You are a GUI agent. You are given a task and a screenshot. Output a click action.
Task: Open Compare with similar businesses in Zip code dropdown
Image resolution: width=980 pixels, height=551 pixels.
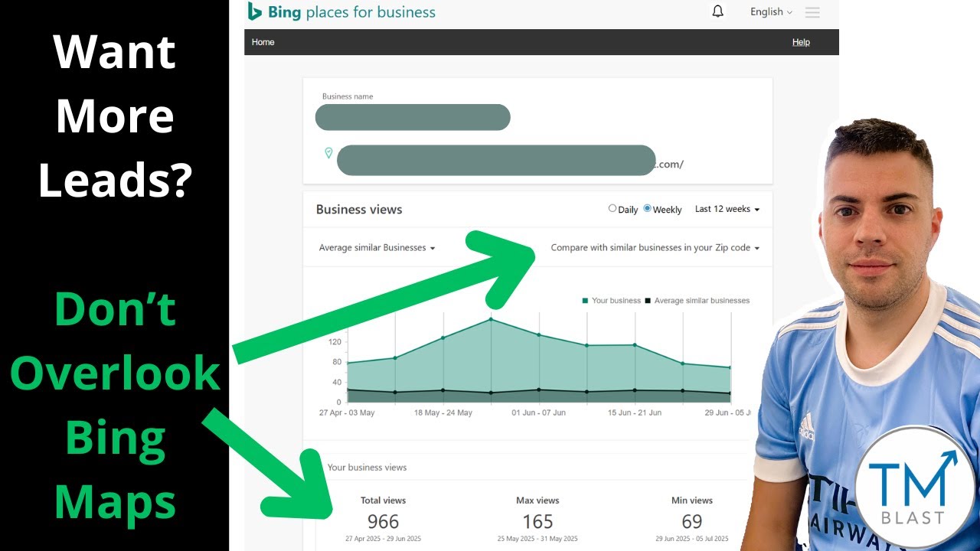[x=655, y=248]
